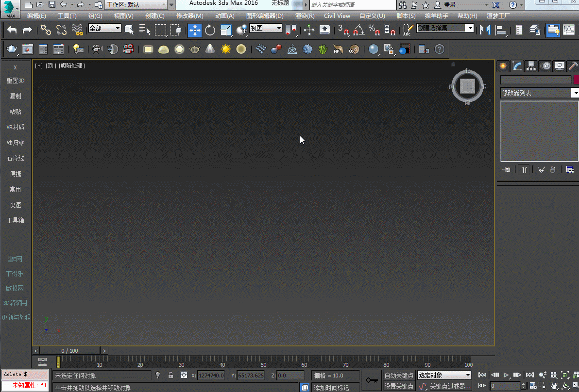Open the 修改器(M) modifiers menu

(x=189, y=16)
